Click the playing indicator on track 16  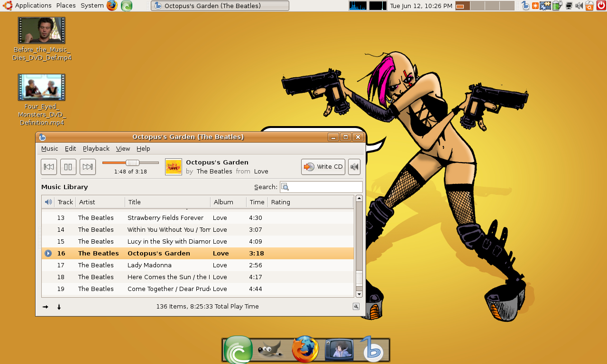click(x=48, y=253)
